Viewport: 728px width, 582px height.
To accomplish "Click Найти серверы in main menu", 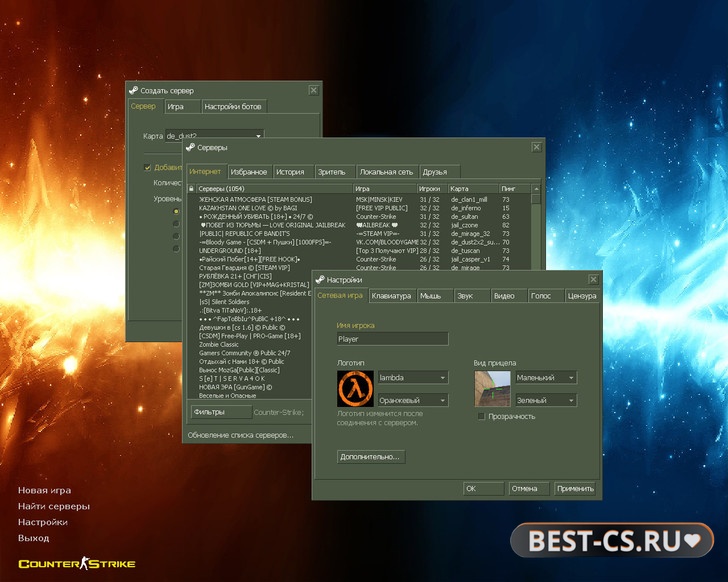I will [x=54, y=506].
